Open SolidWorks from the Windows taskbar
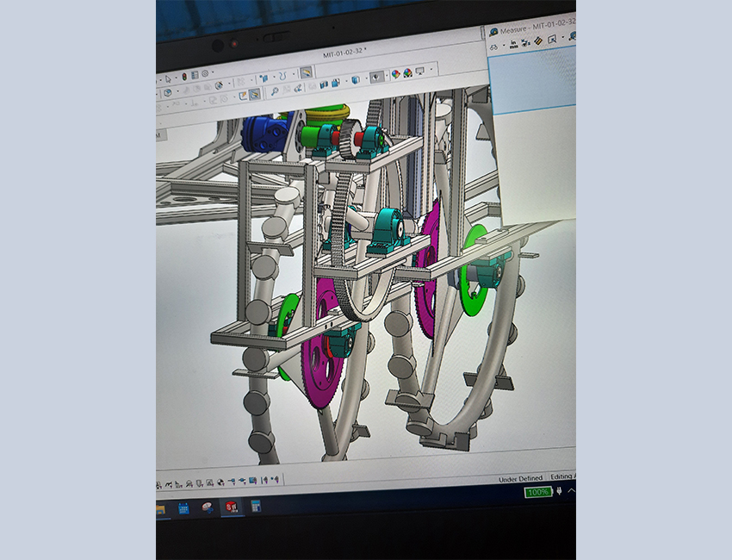The width and height of the screenshot is (732, 560). pyautogui.click(x=231, y=507)
